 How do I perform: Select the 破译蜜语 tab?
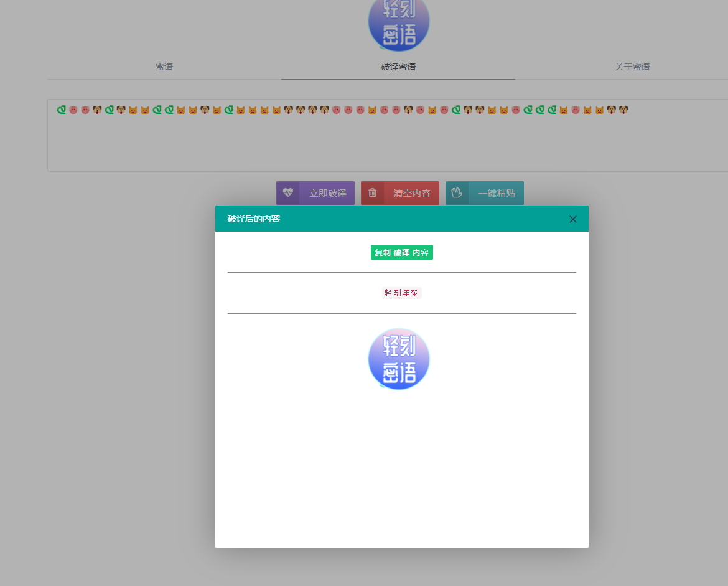click(x=398, y=67)
